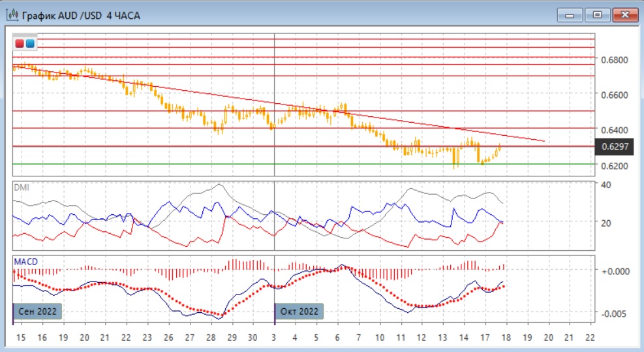Screen dimensions: 644x352
Task: Click the blue square icon on the chart
Action: point(30,44)
